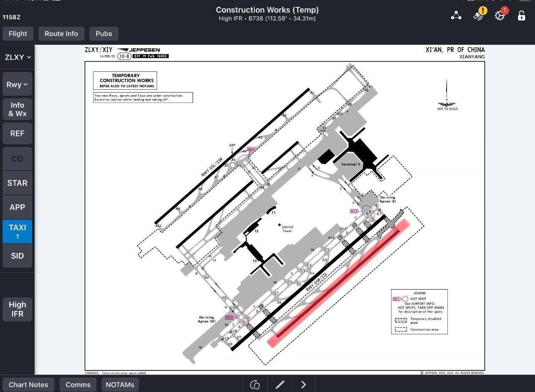Click the Flight button
Viewport: 535px width, 392px height.
tap(18, 33)
